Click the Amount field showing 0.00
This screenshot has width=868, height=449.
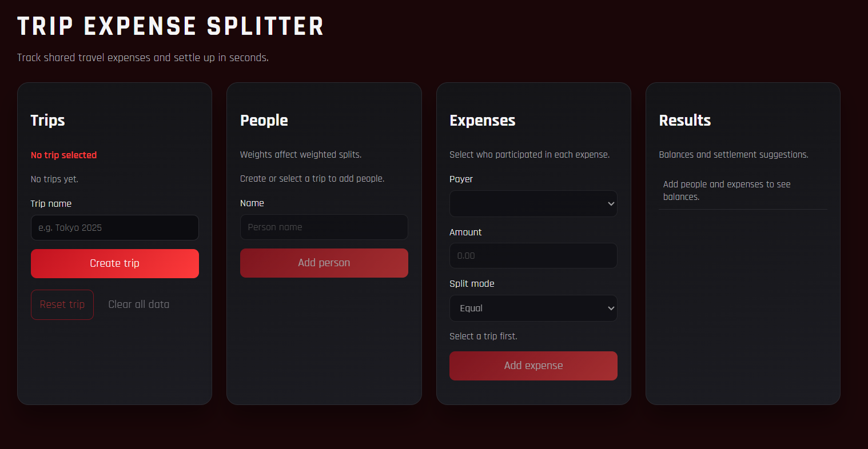point(533,255)
